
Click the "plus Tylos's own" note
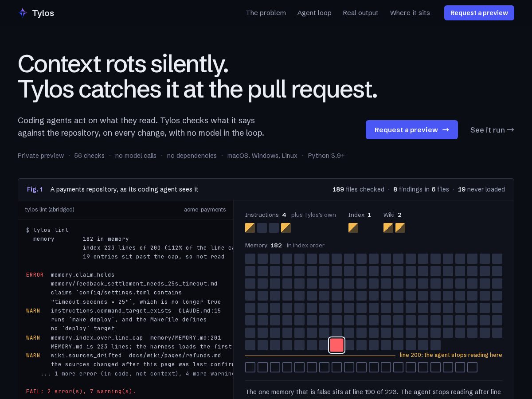pos(313,215)
